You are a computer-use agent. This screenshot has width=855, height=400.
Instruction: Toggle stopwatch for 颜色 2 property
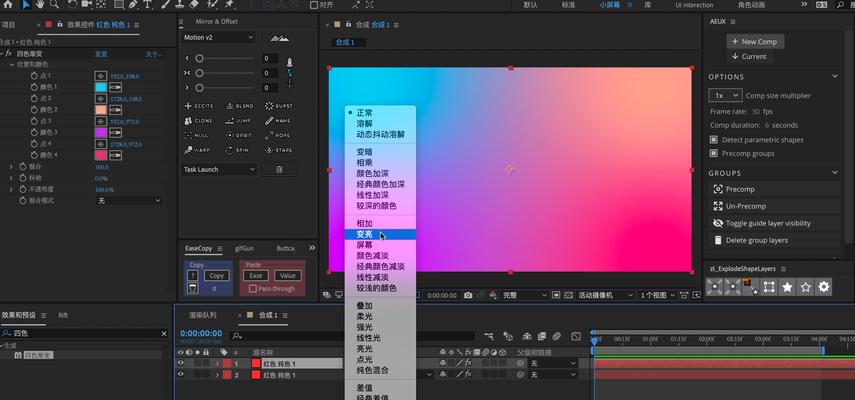(x=34, y=110)
